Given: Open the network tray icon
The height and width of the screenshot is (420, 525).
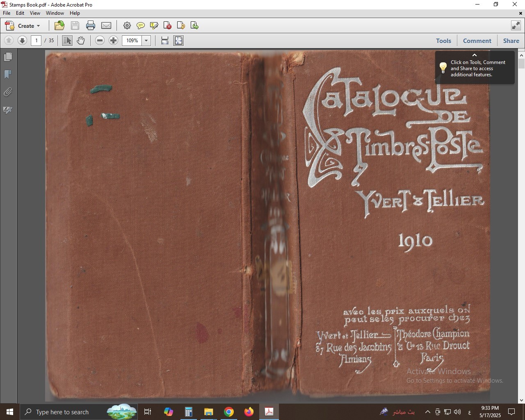Looking at the screenshot, I should (x=447, y=412).
